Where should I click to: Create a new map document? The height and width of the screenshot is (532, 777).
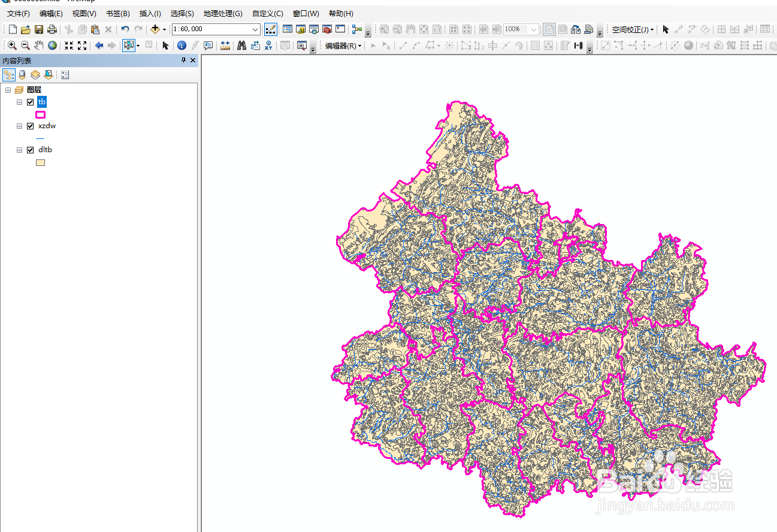(13, 29)
